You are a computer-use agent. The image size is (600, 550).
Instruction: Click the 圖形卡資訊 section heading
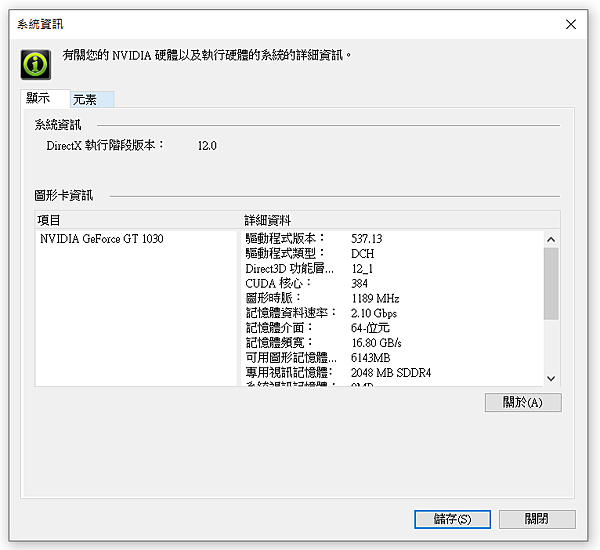click(64, 196)
